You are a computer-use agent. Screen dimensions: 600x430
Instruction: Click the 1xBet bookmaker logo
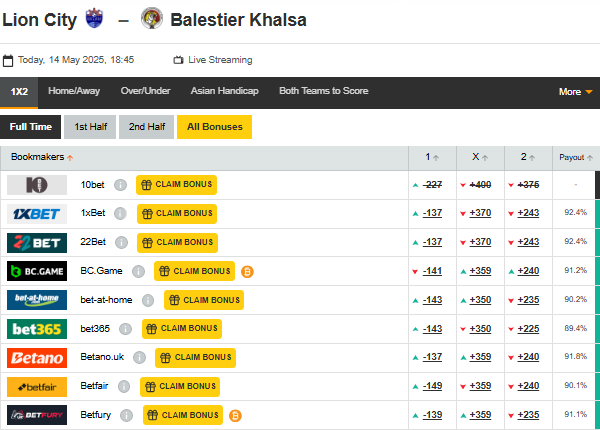tap(37, 213)
